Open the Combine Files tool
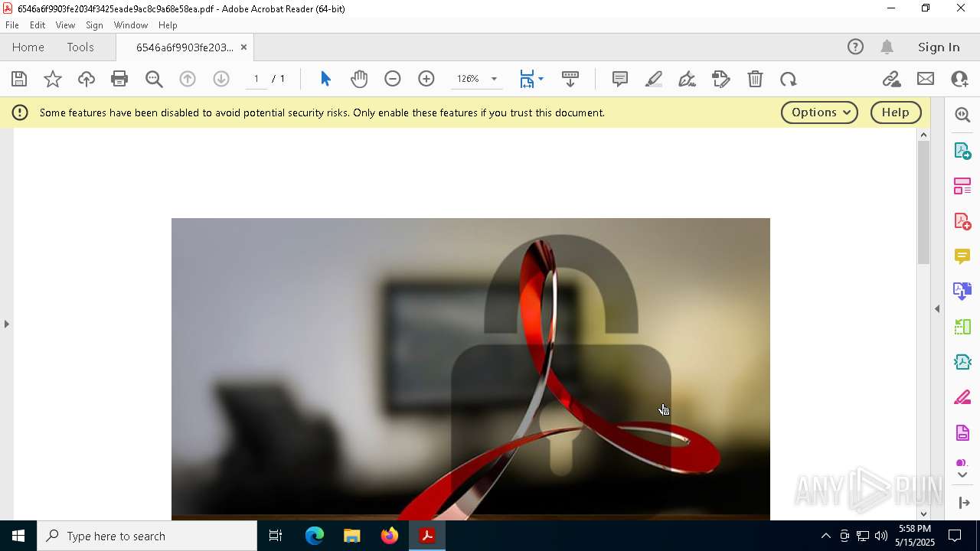The width and height of the screenshot is (980, 551). coord(962,292)
